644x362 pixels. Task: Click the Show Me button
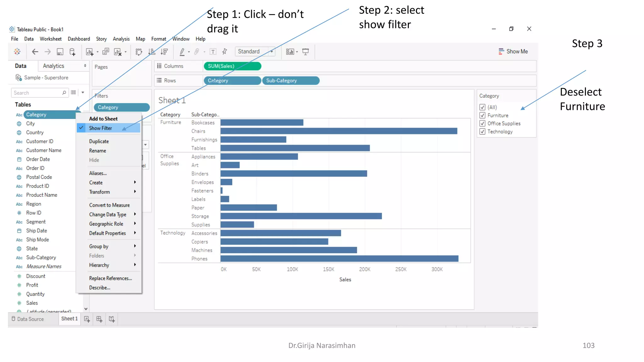(x=513, y=52)
